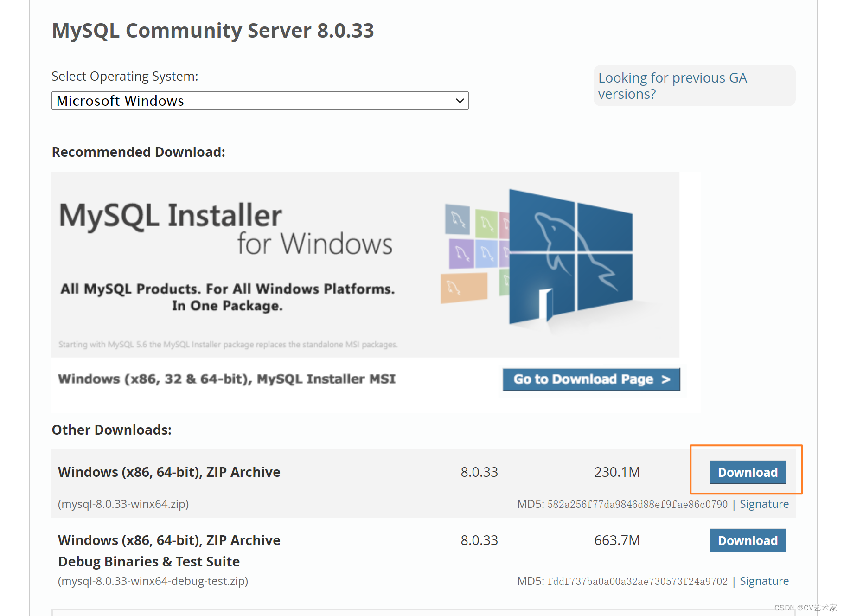Click the Windows (x86, 64-bit) ZIP Archive title
The height and width of the screenshot is (616, 844).
pyautogui.click(x=168, y=472)
